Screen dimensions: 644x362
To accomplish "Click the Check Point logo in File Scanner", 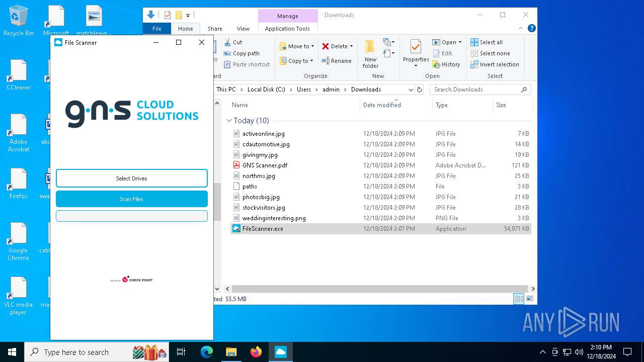I will [131, 280].
